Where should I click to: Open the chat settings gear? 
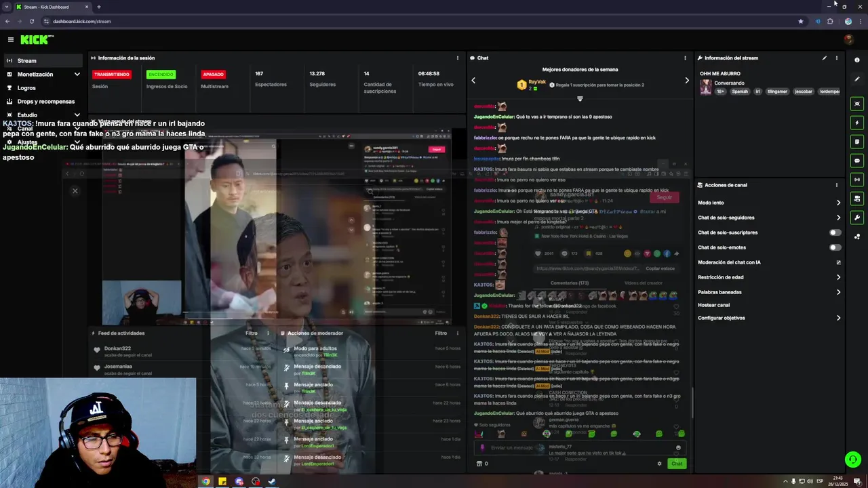(x=659, y=464)
